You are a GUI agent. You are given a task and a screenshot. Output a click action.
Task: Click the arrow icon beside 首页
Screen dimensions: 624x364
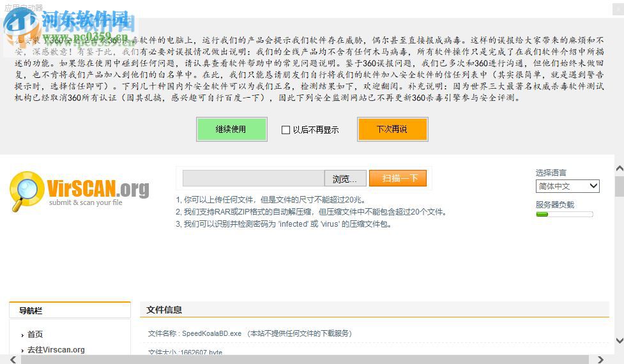coord(22,335)
